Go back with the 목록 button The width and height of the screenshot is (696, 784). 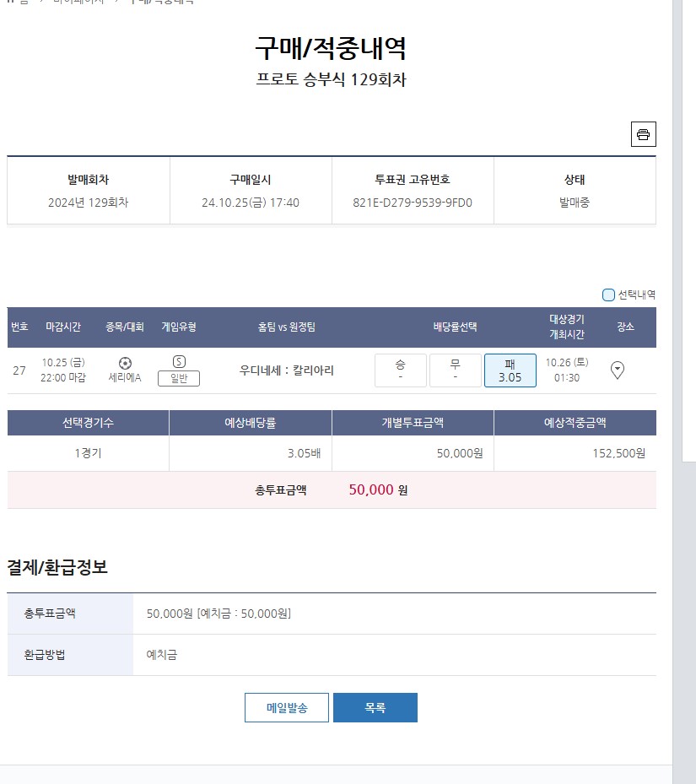pyautogui.click(x=375, y=708)
